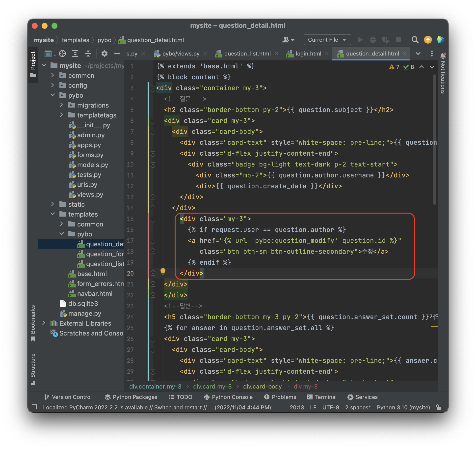The height and width of the screenshot is (449, 476).
Task: Click the orange IDE update arrow icon
Action: [428, 40]
